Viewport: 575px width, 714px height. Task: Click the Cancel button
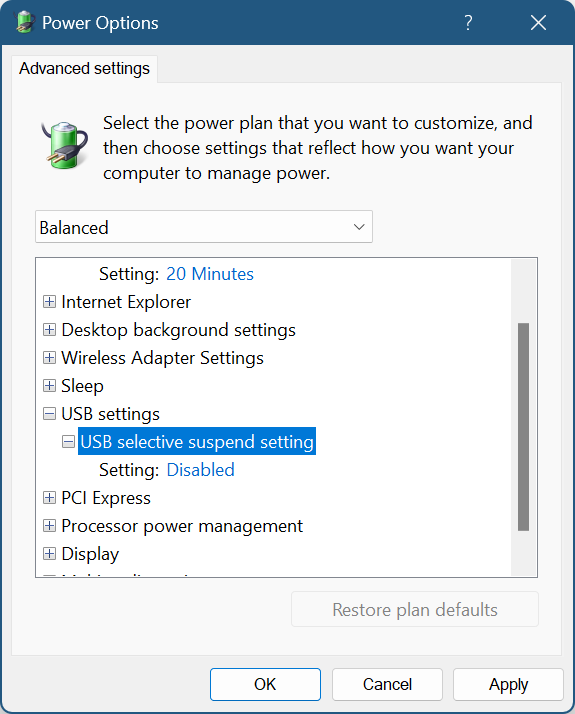point(387,684)
